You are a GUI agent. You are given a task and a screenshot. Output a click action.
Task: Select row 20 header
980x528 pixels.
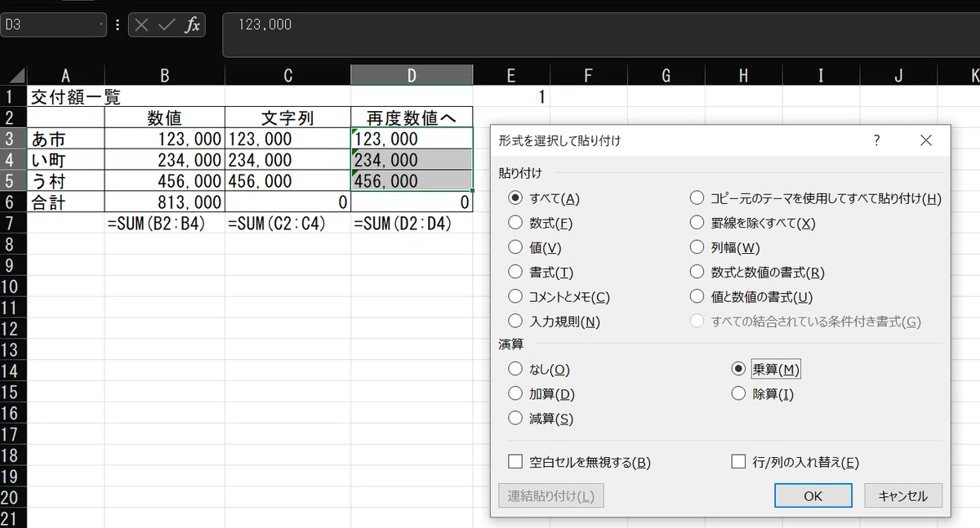[13, 497]
